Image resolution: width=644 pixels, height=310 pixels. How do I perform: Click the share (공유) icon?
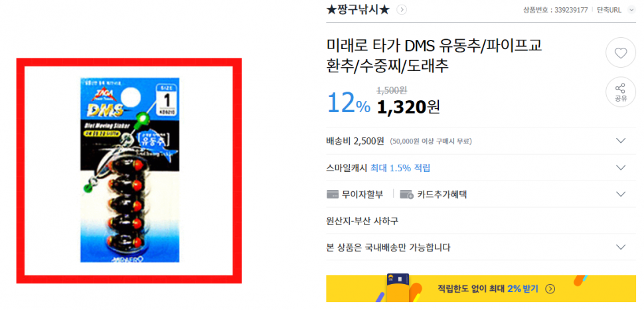(621, 92)
